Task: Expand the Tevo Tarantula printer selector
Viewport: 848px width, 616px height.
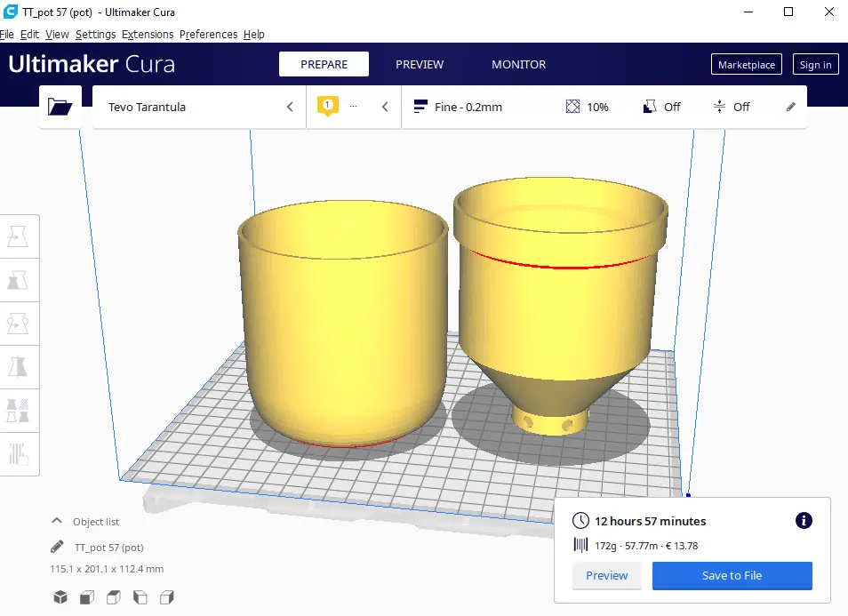Action: [199, 107]
